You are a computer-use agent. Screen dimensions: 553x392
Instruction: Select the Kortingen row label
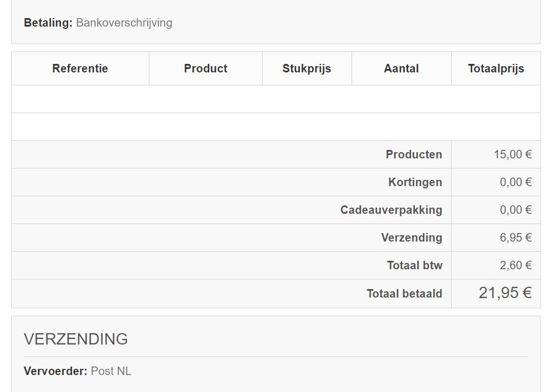click(x=415, y=182)
